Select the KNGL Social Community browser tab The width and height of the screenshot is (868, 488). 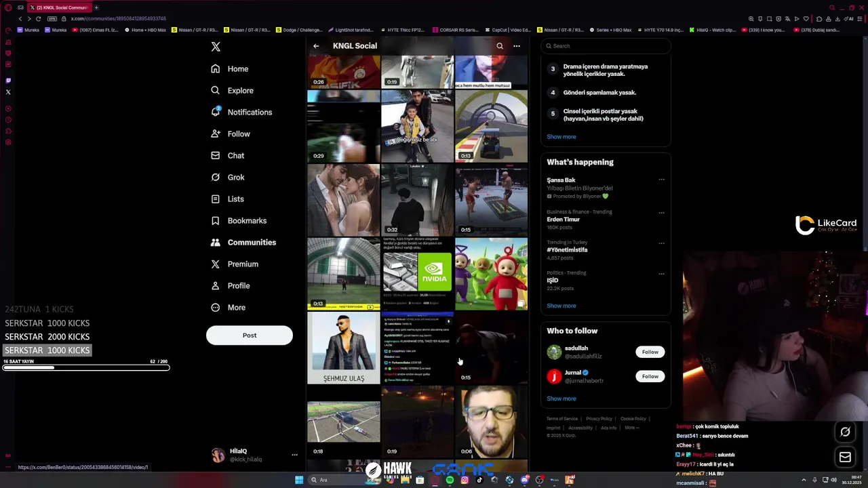59,7
